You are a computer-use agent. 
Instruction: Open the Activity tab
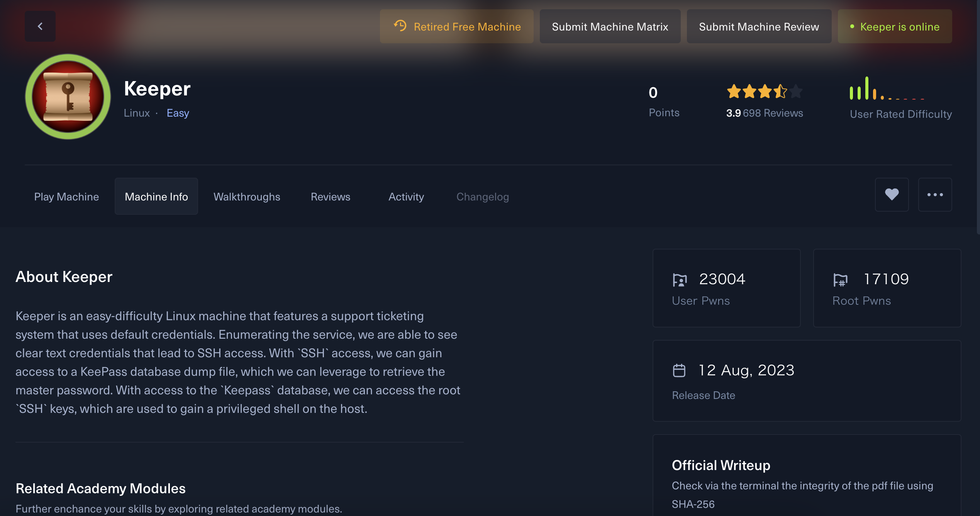click(406, 197)
